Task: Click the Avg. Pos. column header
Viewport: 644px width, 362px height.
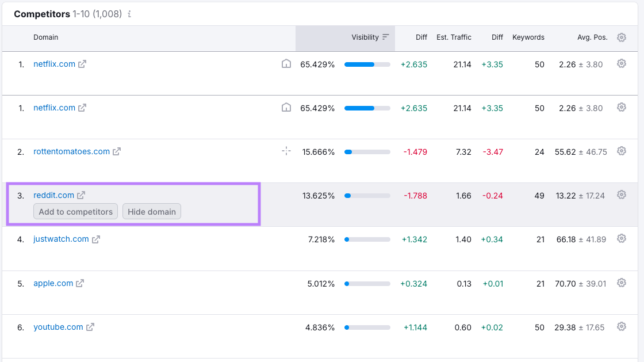Action: pos(592,37)
